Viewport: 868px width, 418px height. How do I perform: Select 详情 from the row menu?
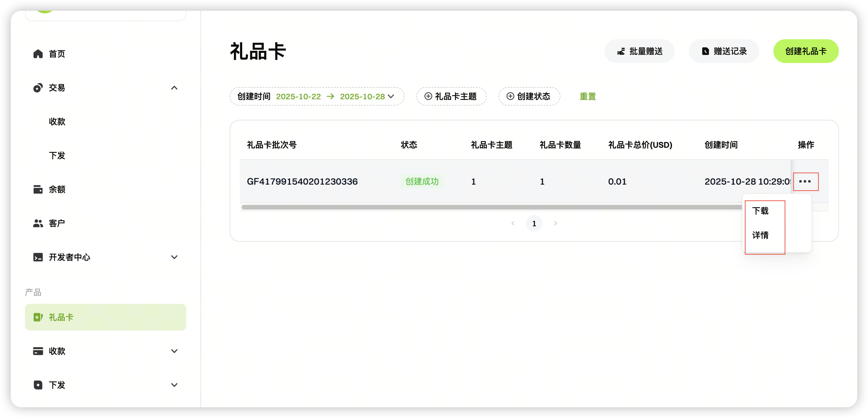click(760, 235)
